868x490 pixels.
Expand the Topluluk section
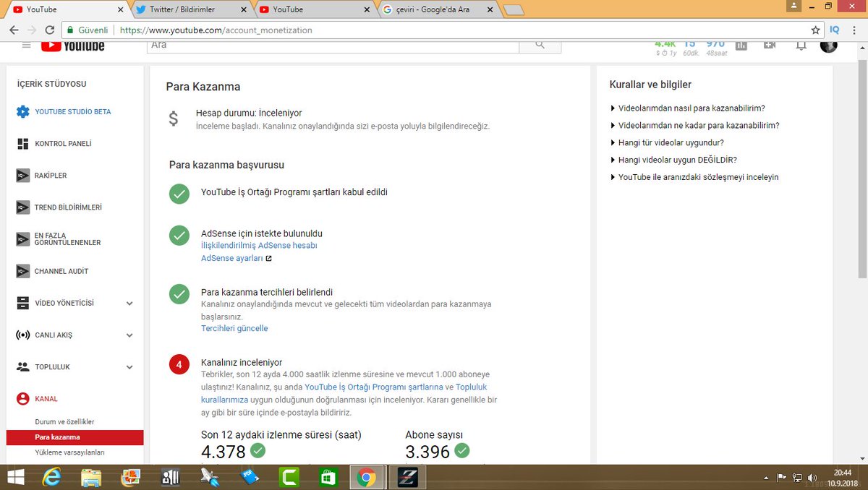pos(129,367)
